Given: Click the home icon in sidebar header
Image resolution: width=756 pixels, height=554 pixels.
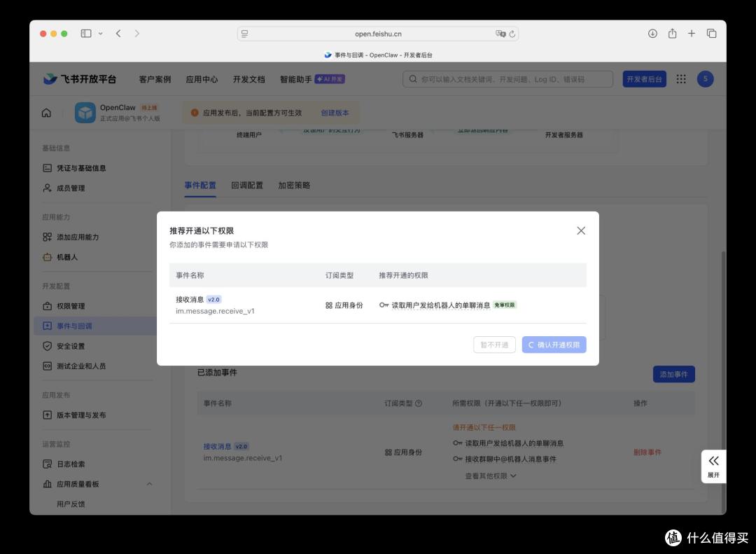Looking at the screenshot, I should (x=46, y=113).
